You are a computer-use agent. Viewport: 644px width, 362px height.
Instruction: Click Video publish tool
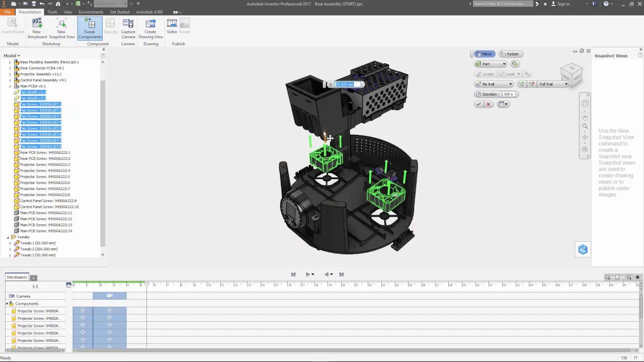[172, 27]
